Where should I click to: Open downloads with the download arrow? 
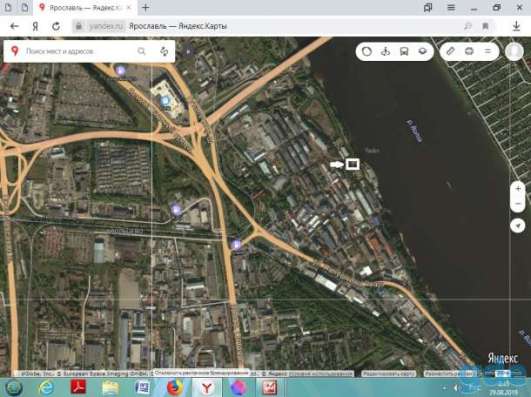click(x=516, y=26)
